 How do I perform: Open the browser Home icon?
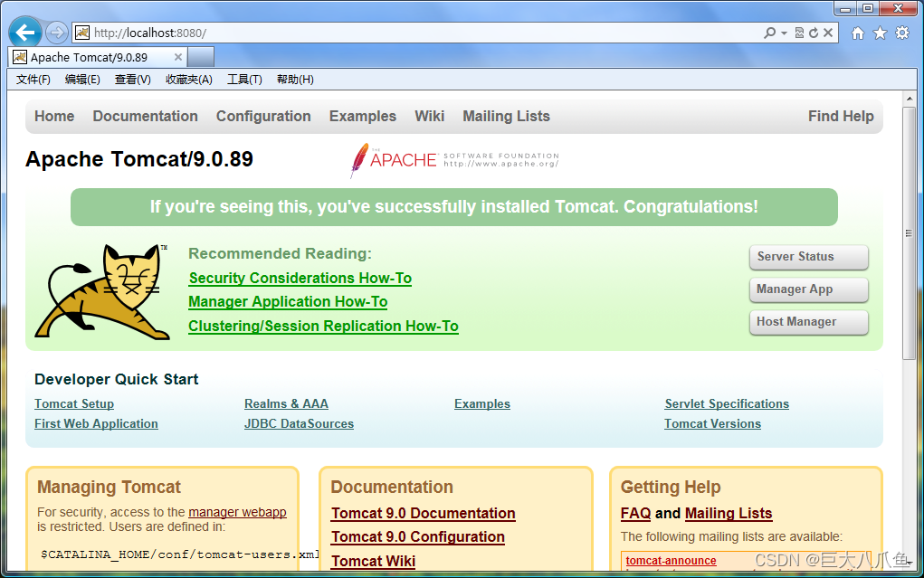[858, 33]
